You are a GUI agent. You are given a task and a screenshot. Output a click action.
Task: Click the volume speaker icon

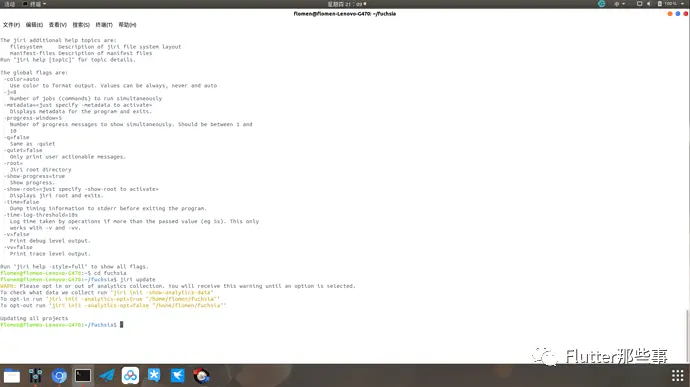[x=649, y=4]
